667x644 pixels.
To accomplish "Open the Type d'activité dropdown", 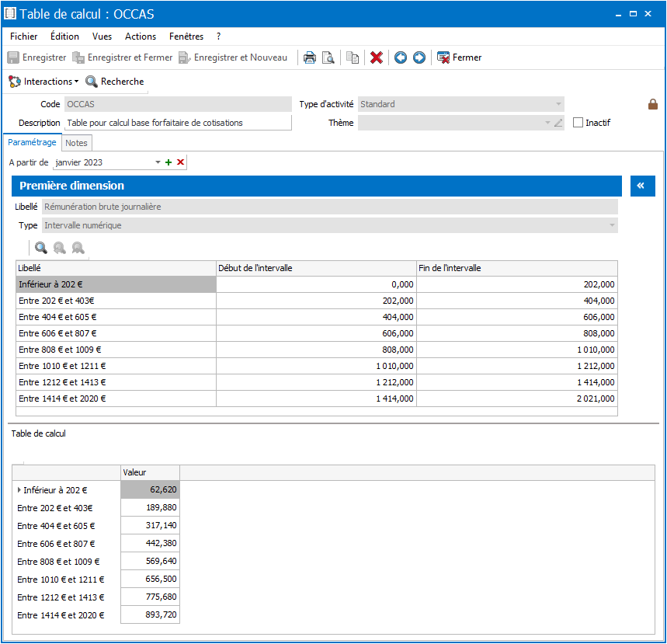I will 558,104.
